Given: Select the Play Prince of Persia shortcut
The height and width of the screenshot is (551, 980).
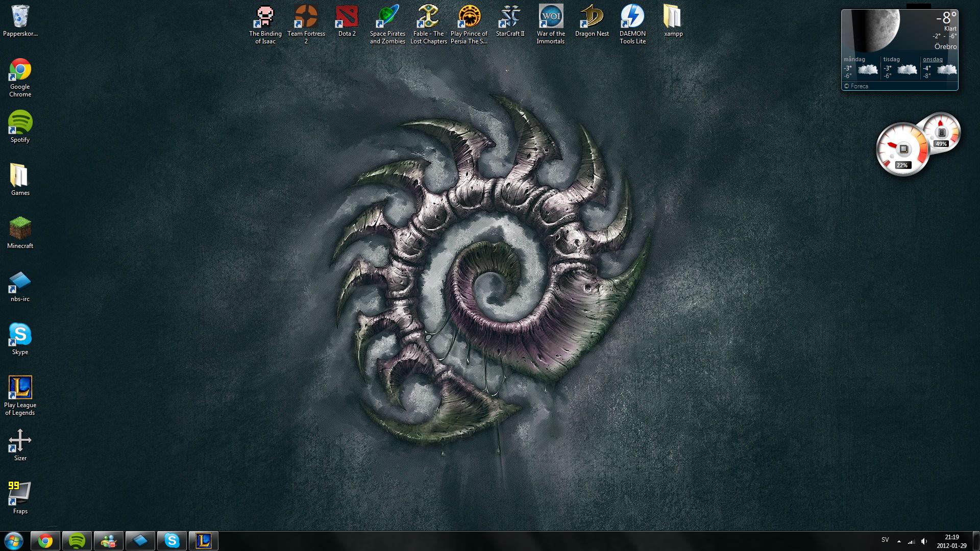Looking at the screenshot, I should click(469, 24).
